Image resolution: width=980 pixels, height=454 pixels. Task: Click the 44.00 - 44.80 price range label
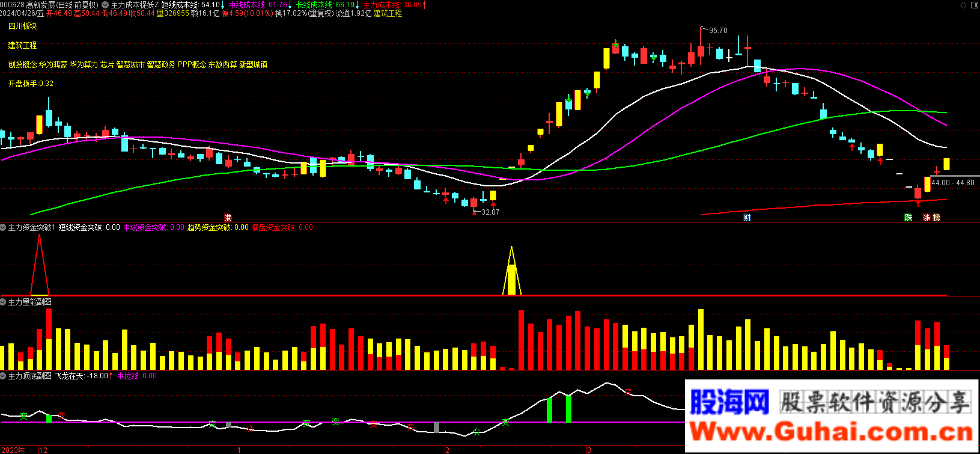[953, 183]
